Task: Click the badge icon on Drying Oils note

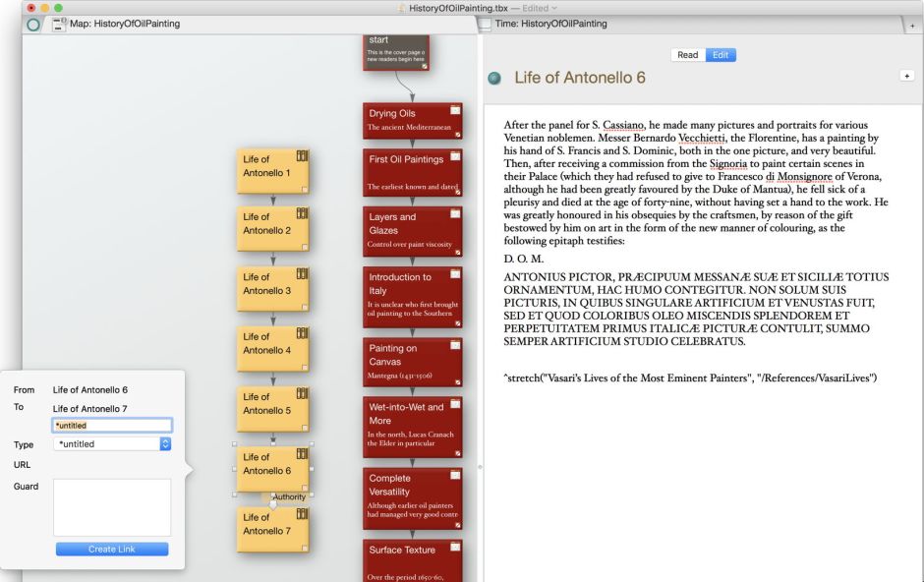Action: coord(455,109)
